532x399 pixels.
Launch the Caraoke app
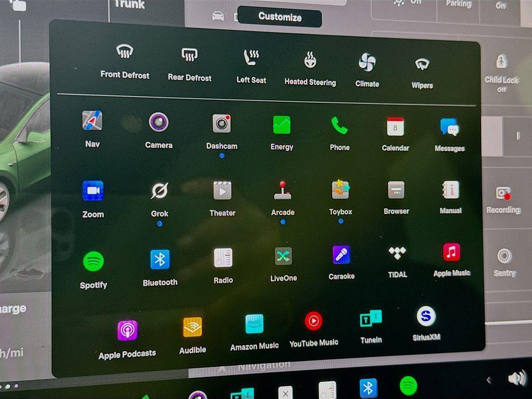point(341,255)
